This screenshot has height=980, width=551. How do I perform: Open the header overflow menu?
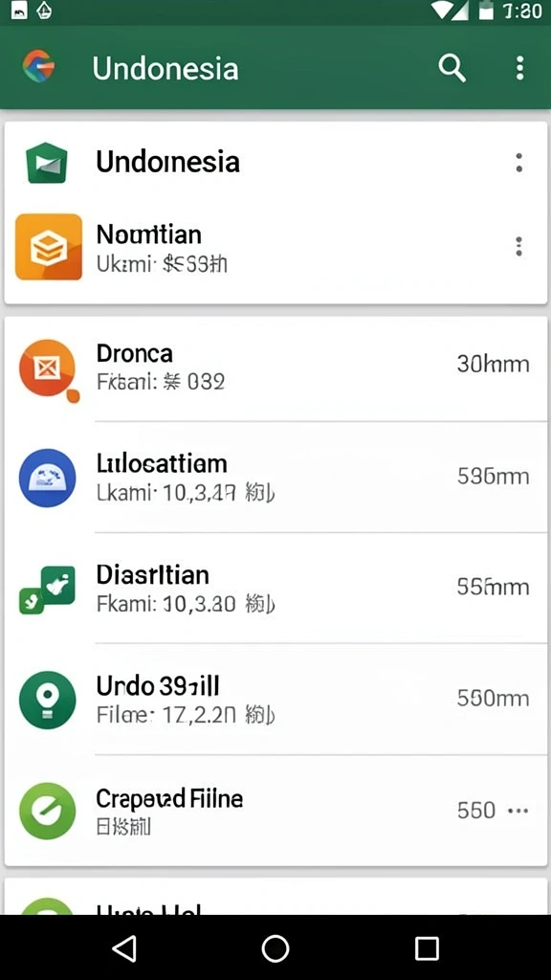click(x=519, y=68)
